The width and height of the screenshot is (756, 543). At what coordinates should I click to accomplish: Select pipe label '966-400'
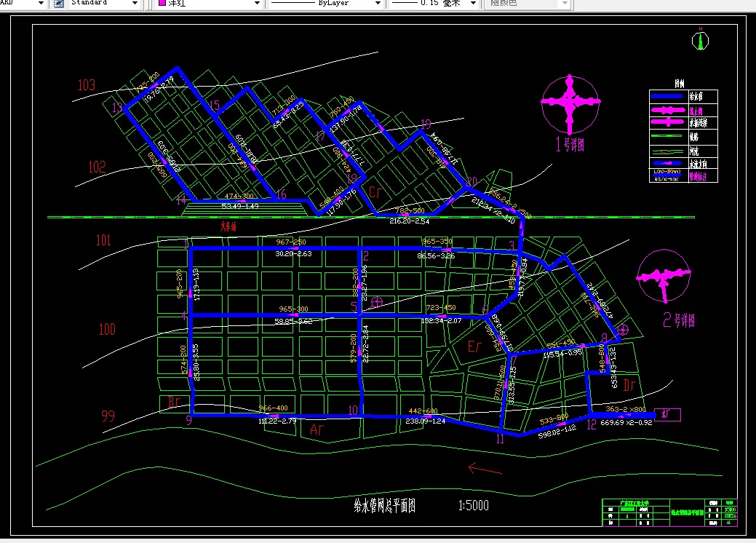(274, 408)
